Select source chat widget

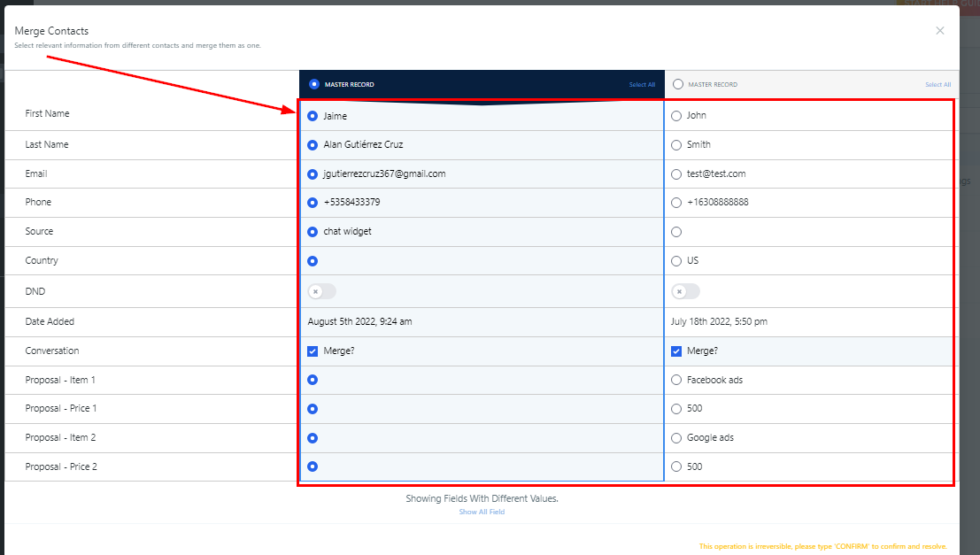[x=313, y=232]
